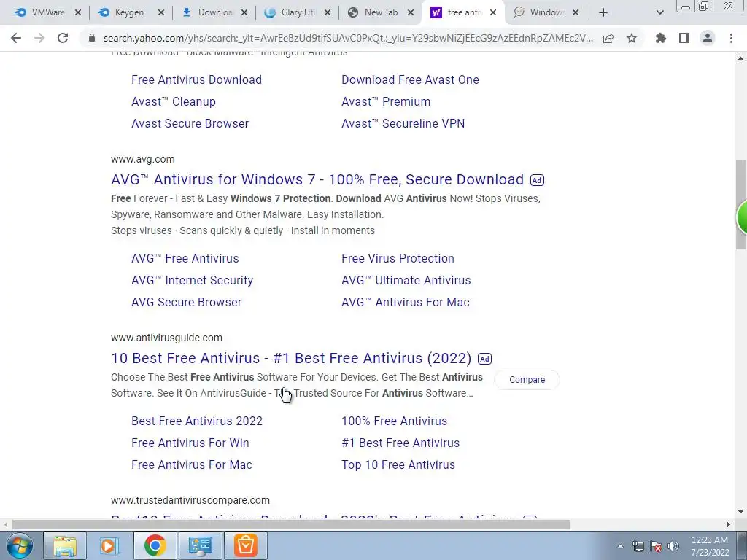Click www.trustedantiviruscompare.com address text
This screenshot has height=560, width=747.
point(190,500)
